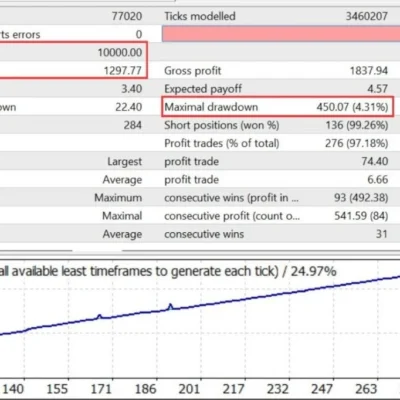The height and width of the screenshot is (400, 400).
Task: Click the value 3.40
Action: tap(132, 89)
